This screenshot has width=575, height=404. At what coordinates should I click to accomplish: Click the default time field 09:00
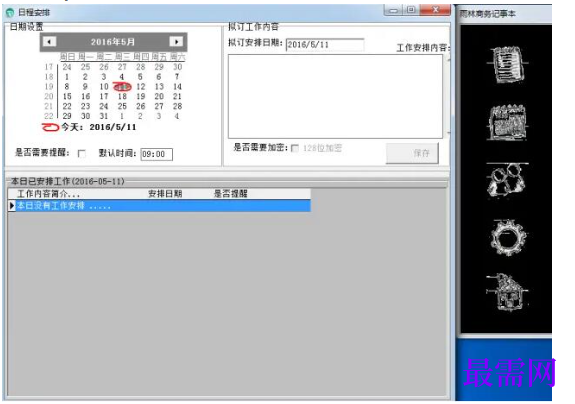(x=157, y=154)
